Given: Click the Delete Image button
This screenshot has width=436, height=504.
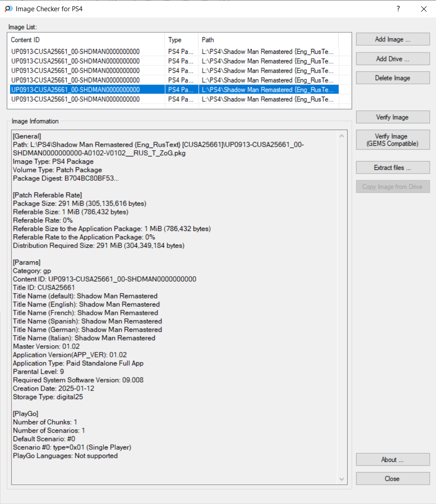Looking at the screenshot, I should [x=392, y=78].
